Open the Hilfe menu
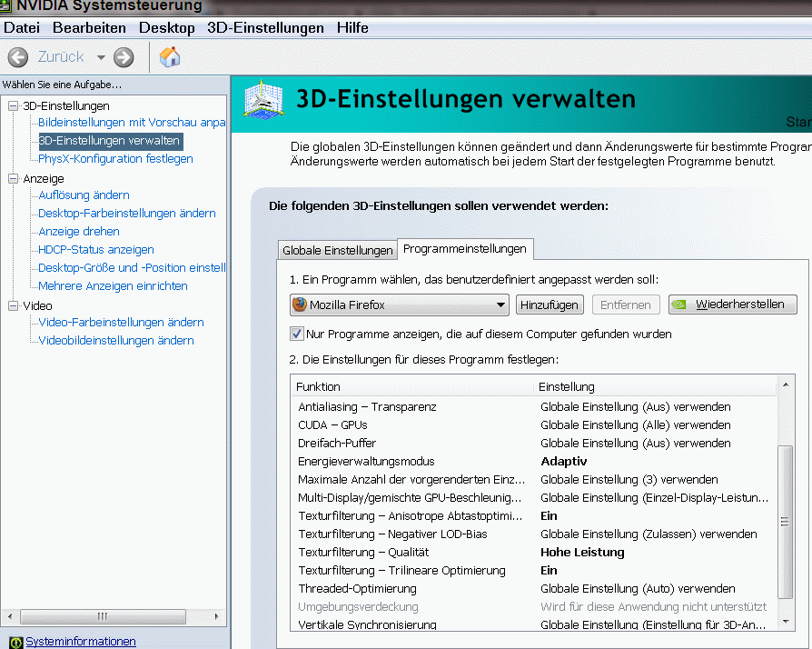 (352, 28)
